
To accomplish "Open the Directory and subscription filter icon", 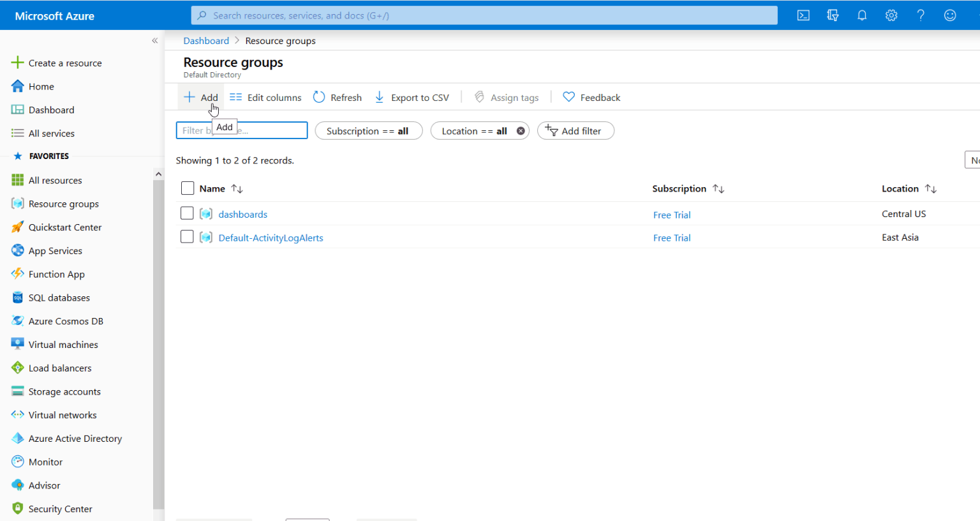I will 833,15.
